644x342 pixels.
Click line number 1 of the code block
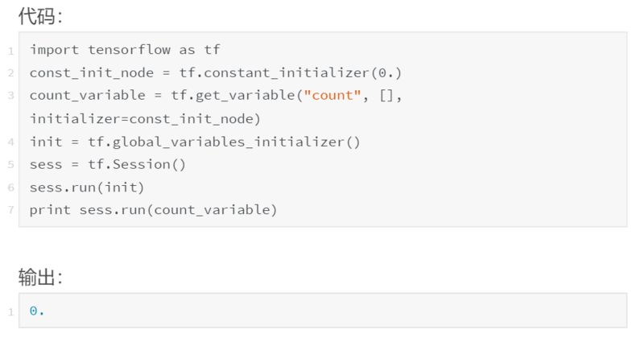click(x=11, y=51)
